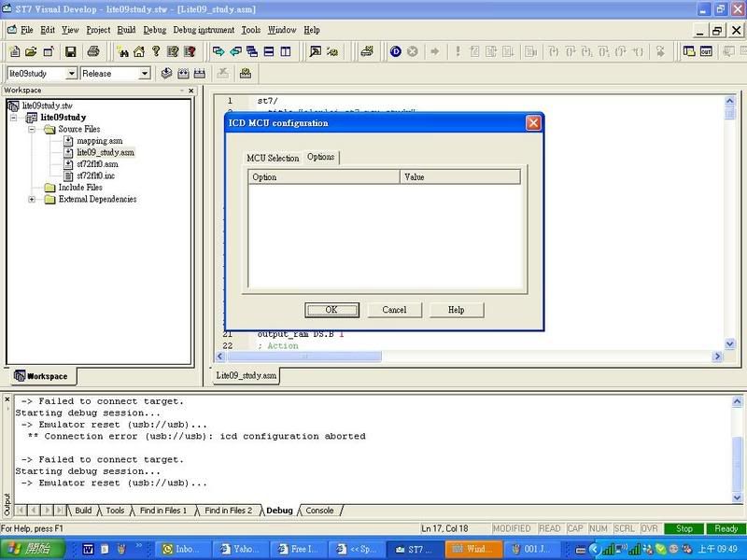This screenshot has height=560, width=747.
Task: Select mapping.asm in workspace tree
Action: tap(100, 141)
